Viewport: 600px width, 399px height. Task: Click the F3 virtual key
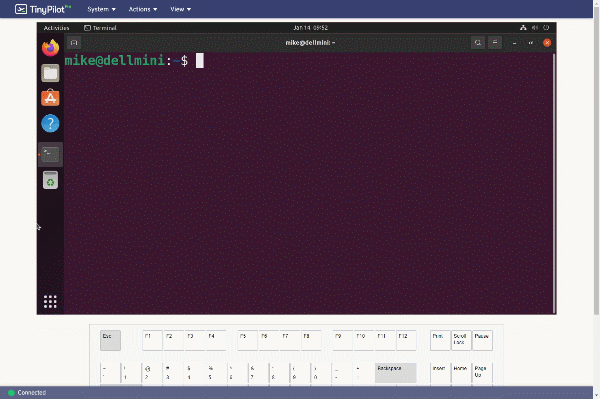pyautogui.click(x=194, y=340)
